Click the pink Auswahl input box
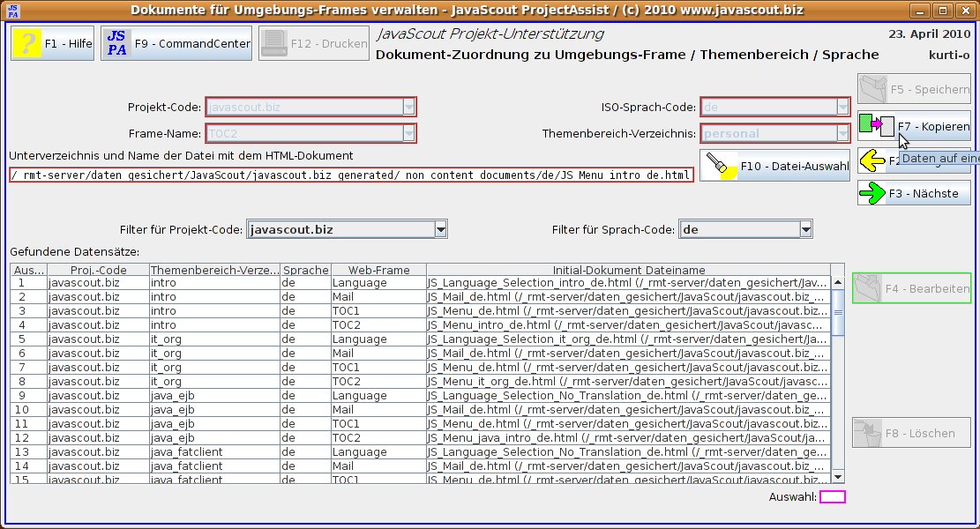Viewport: 980px width, 529px height. point(832,497)
